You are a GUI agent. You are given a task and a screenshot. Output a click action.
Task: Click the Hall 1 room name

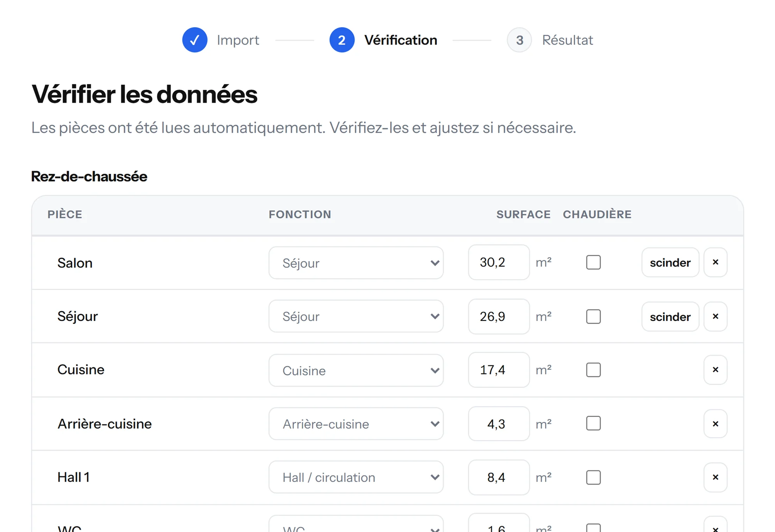(x=73, y=477)
